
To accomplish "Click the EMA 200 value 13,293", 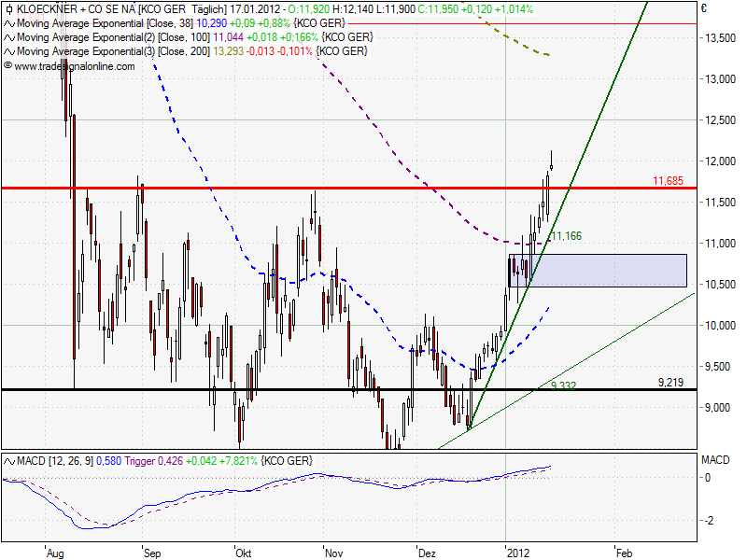I will (x=228, y=51).
